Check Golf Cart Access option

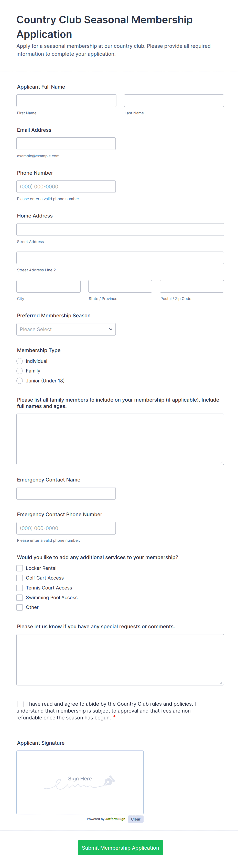[x=20, y=578]
